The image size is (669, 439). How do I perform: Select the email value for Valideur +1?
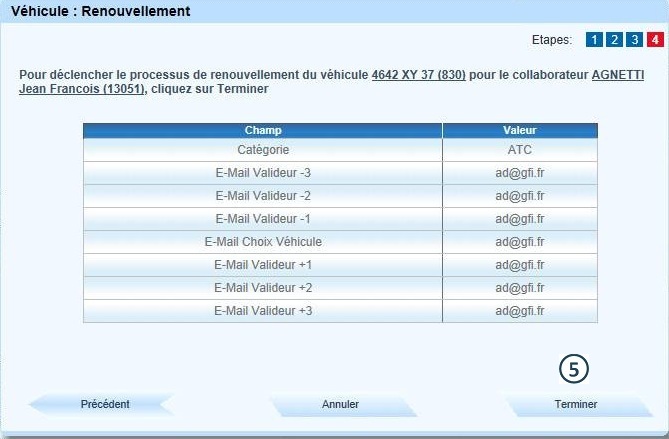point(519,265)
